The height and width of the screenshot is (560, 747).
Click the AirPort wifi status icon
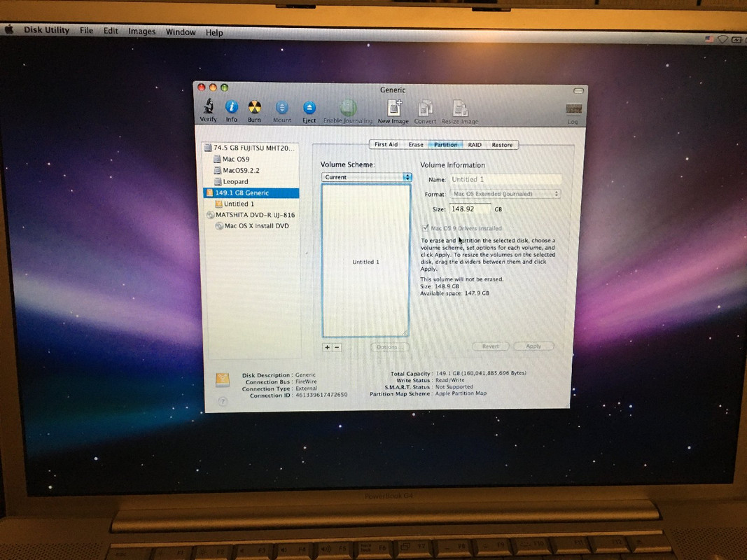tap(722, 39)
